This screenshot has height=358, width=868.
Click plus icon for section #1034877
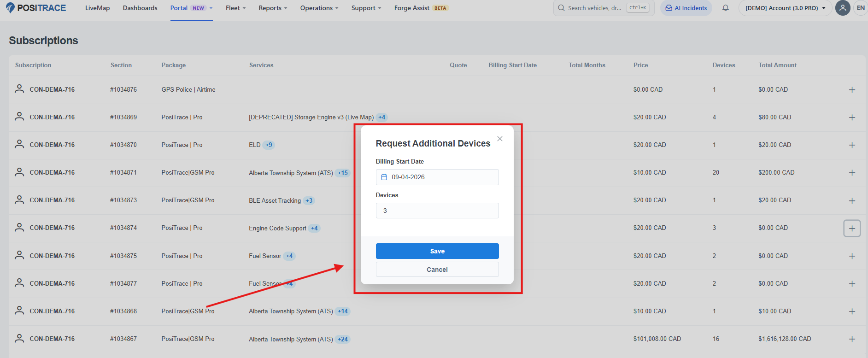852,284
